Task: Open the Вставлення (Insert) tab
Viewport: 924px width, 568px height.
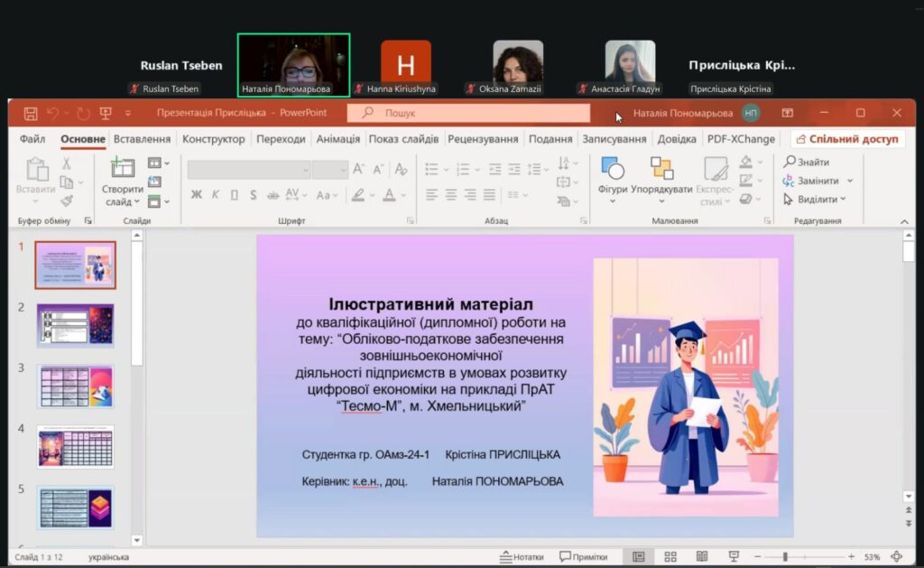Action: pos(142,139)
